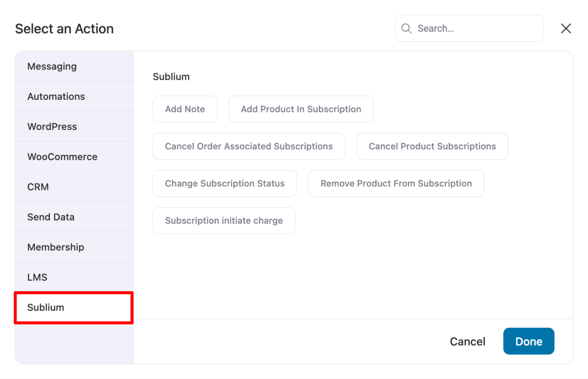Select Cancel Product Subscriptions action

432,146
